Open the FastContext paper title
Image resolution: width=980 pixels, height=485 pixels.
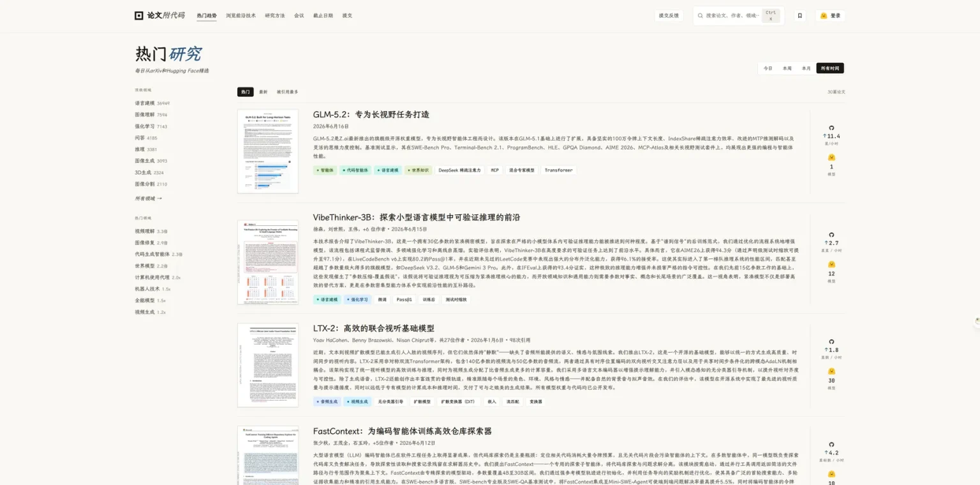[x=402, y=431]
